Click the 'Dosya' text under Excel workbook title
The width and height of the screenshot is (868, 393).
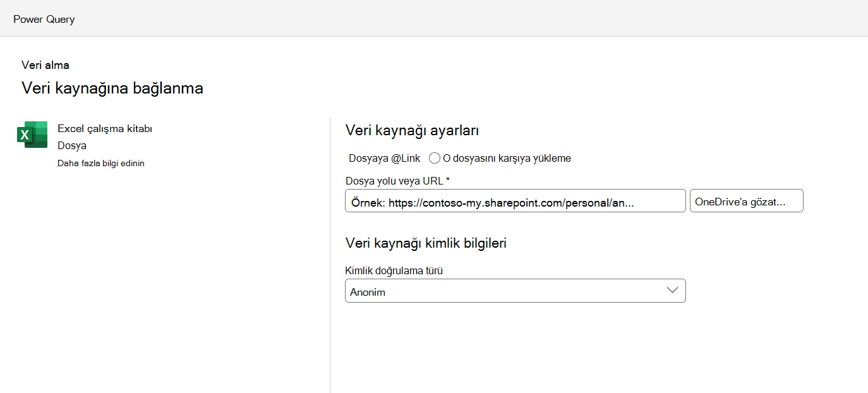coord(72,145)
